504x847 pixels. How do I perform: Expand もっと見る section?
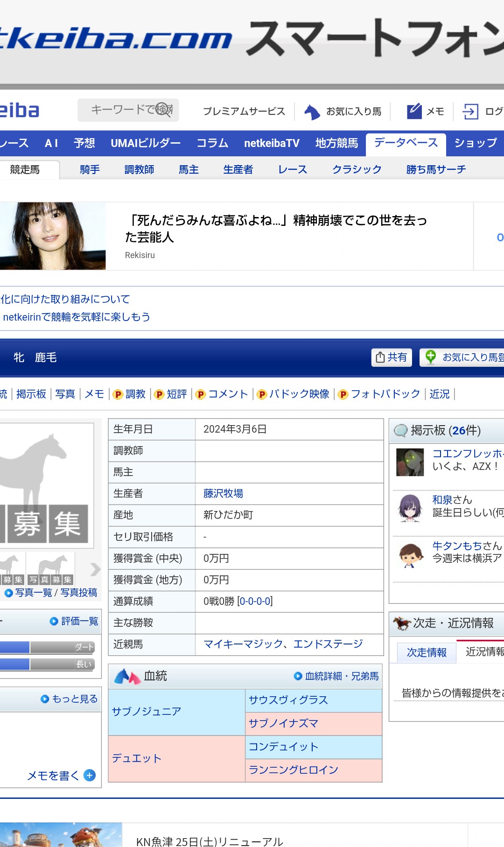(x=70, y=699)
